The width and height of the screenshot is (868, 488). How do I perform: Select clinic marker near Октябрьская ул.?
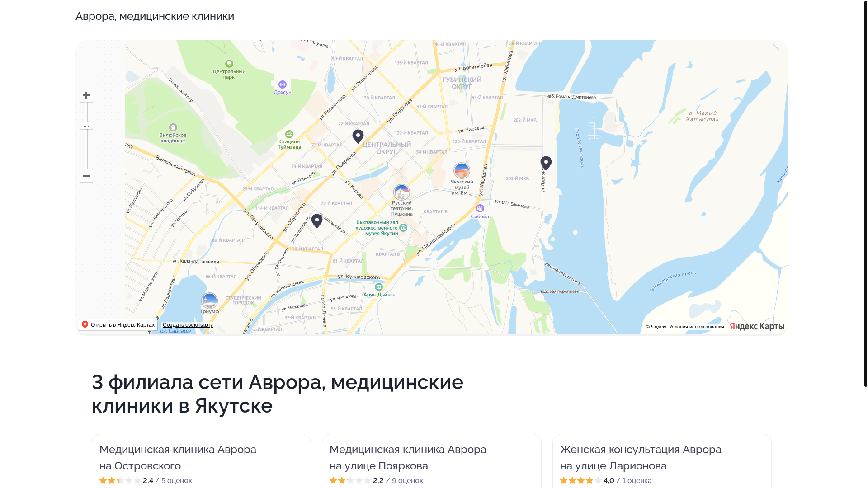coord(317,221)
